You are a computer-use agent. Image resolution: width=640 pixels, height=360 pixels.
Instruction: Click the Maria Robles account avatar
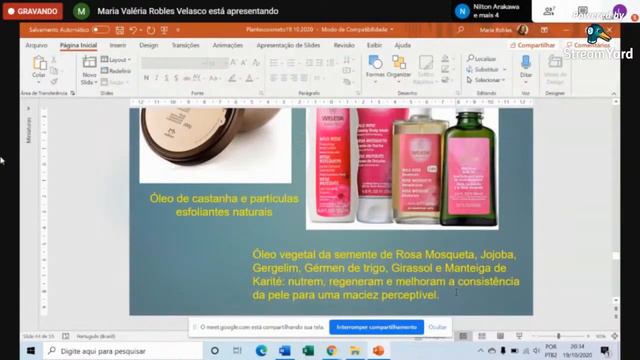[x=522, y=30]
